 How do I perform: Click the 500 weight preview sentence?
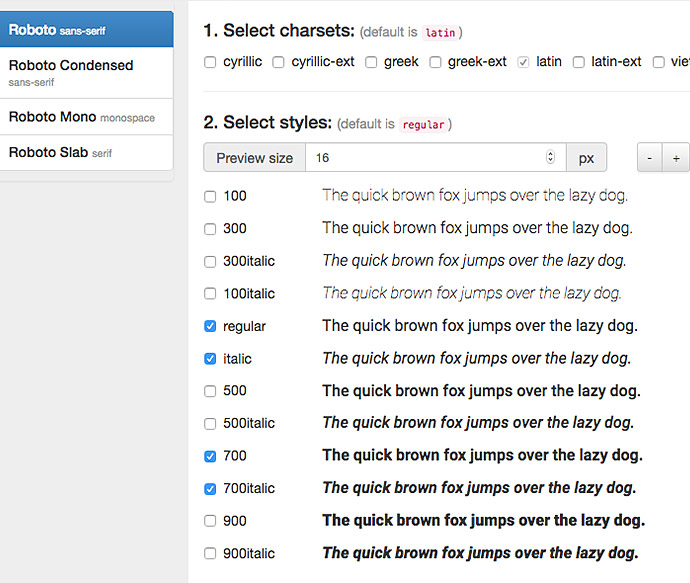click(x=481, y=391)
